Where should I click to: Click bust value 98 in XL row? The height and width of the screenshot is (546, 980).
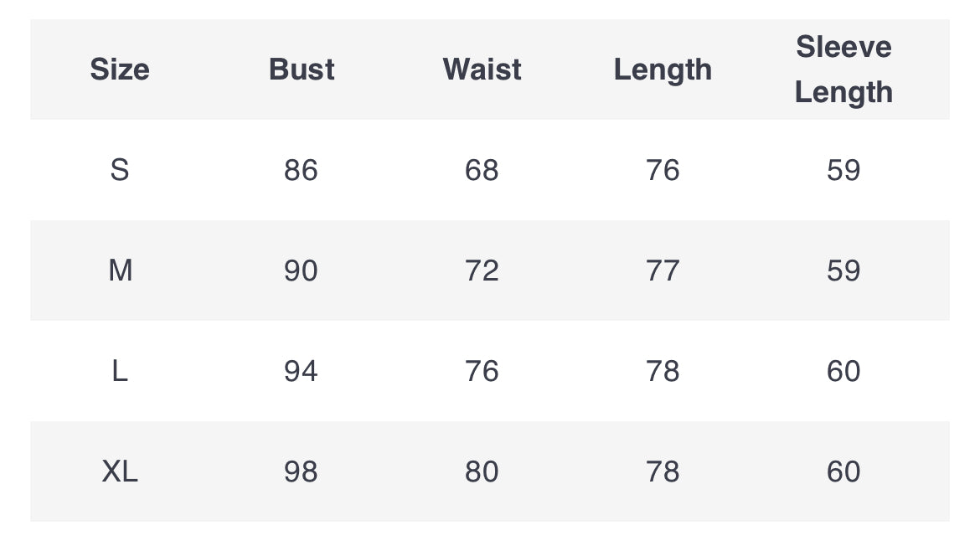[301, 471]
